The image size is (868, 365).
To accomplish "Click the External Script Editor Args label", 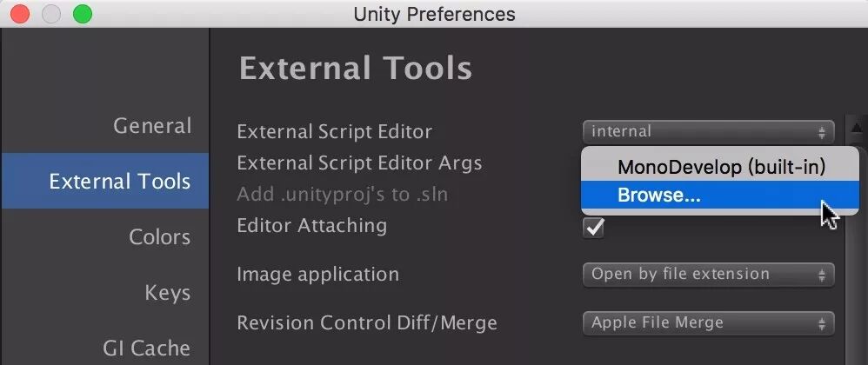I will point(358,163).
